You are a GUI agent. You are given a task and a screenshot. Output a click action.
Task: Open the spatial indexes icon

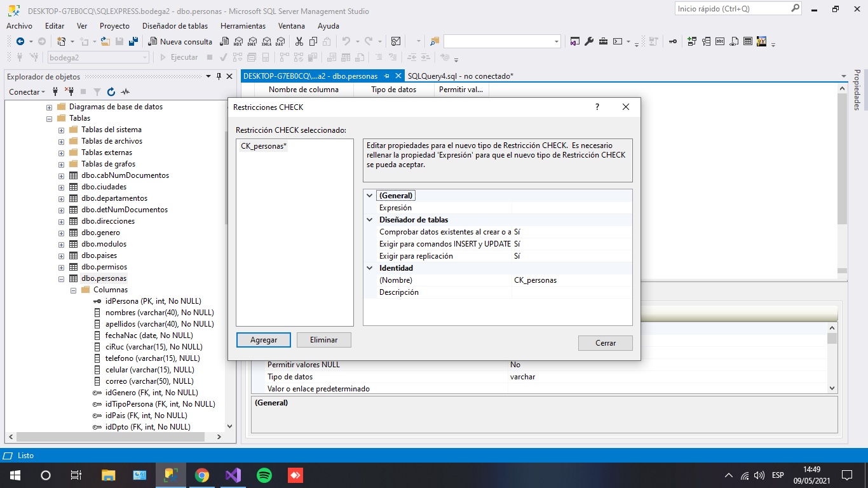pyautogui.click(x=762, y=41)
